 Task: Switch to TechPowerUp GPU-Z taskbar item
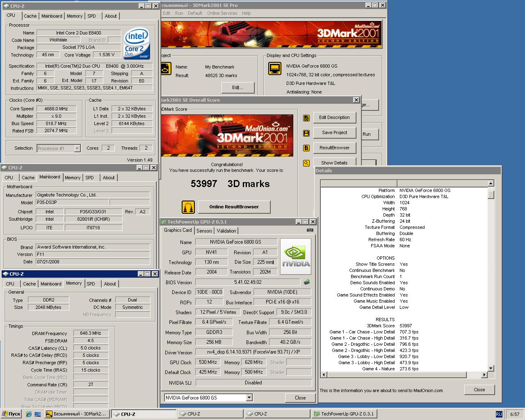[344, 414]
